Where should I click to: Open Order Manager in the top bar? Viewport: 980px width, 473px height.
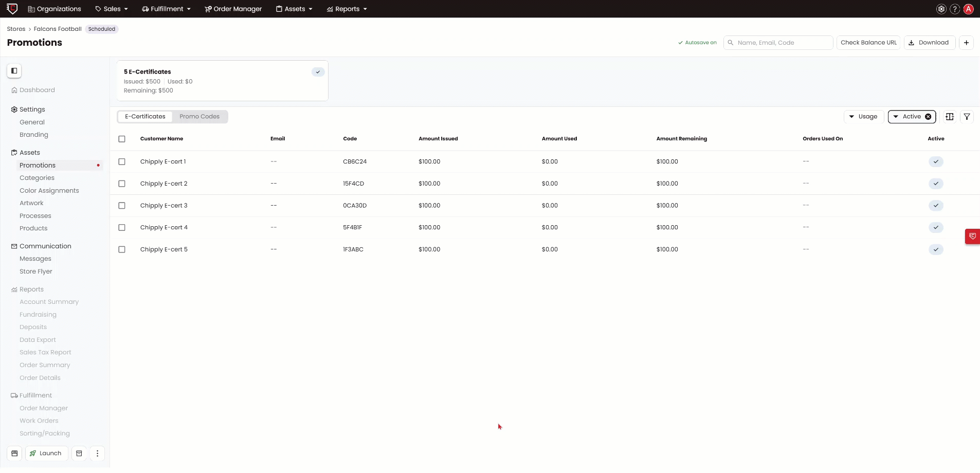233,9
